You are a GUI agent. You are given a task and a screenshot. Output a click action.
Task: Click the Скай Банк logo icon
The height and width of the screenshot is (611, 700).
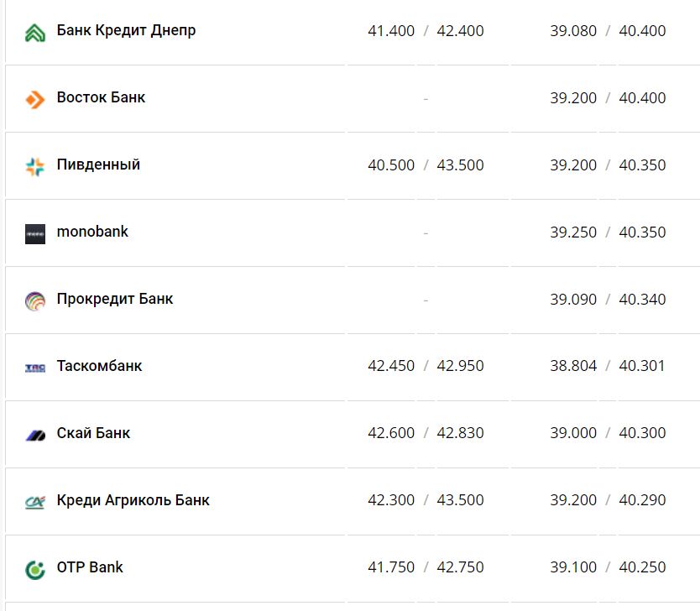click(35, 435)
